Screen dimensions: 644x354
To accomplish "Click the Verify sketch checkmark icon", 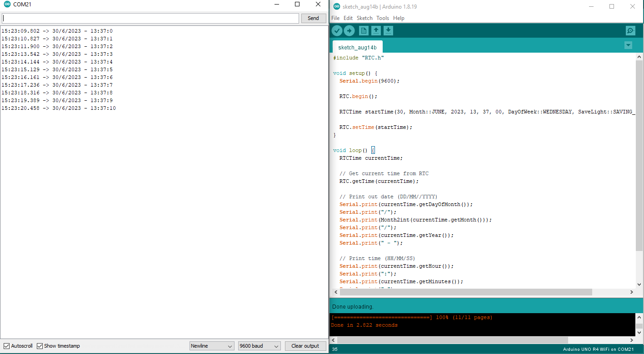I will click(337, 30).
